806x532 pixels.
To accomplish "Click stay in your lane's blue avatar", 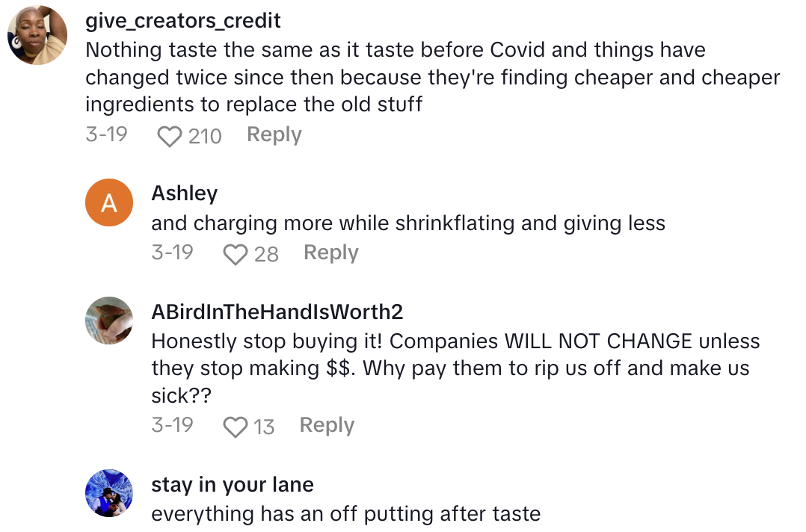I will pos(108,493).
